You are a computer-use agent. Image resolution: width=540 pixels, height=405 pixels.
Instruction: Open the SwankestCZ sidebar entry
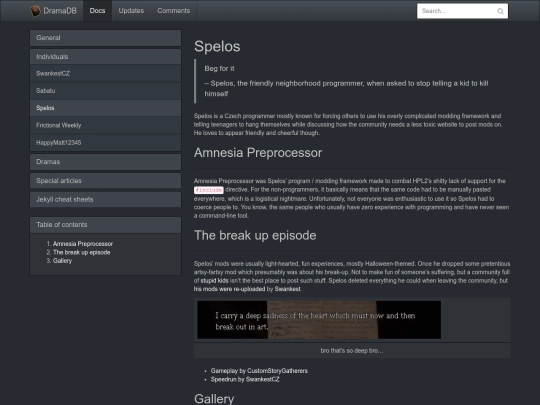click(105, 73)
